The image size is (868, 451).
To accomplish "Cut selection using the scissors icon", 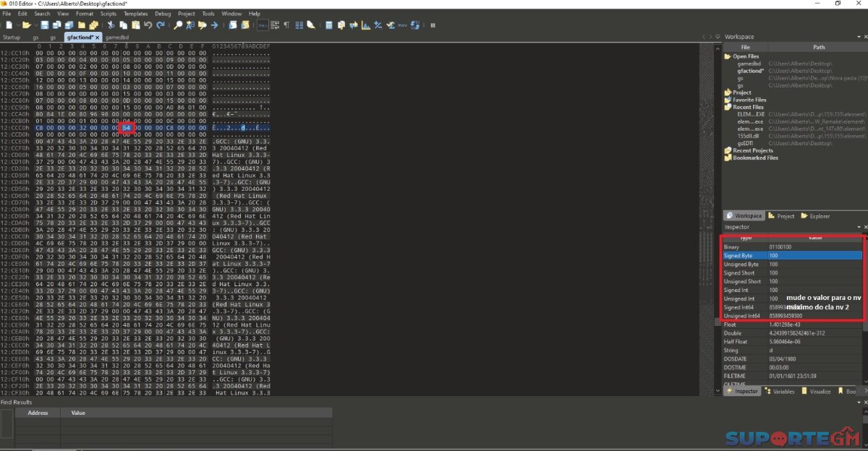I will (109, 25).
